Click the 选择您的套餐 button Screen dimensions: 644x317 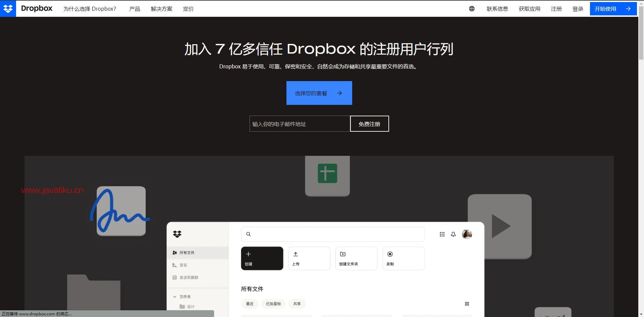coord(319,93)
